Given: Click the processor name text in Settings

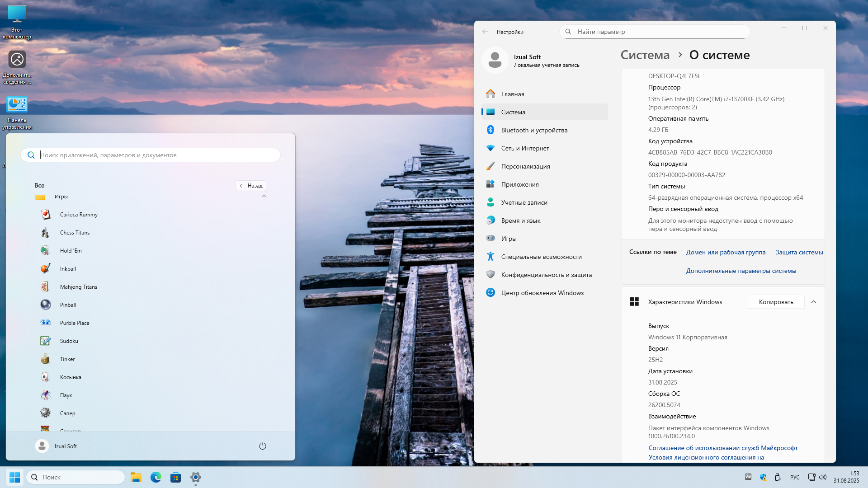Looking at the screenshot, I should [716, 103].
